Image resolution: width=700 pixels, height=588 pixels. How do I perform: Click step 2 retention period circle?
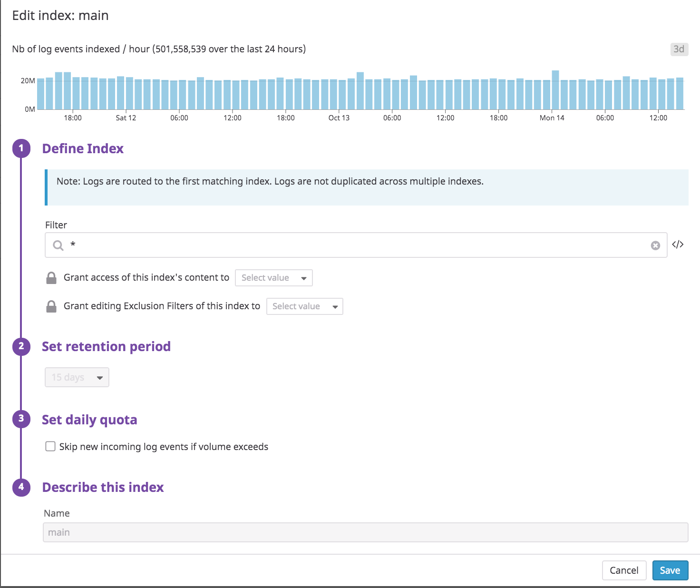[x=21, y=346]
